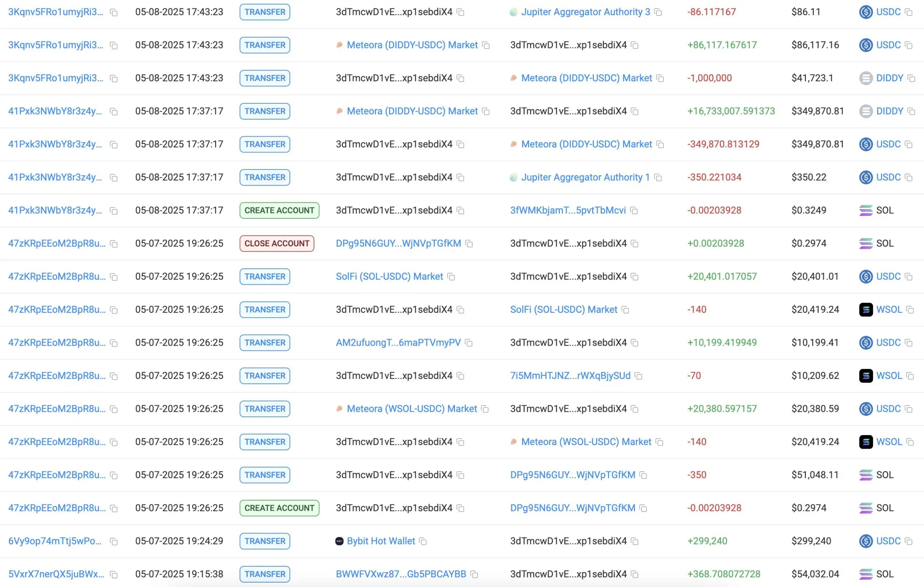
Task: Select amount +368.708072728
Action: coord(724,574)
